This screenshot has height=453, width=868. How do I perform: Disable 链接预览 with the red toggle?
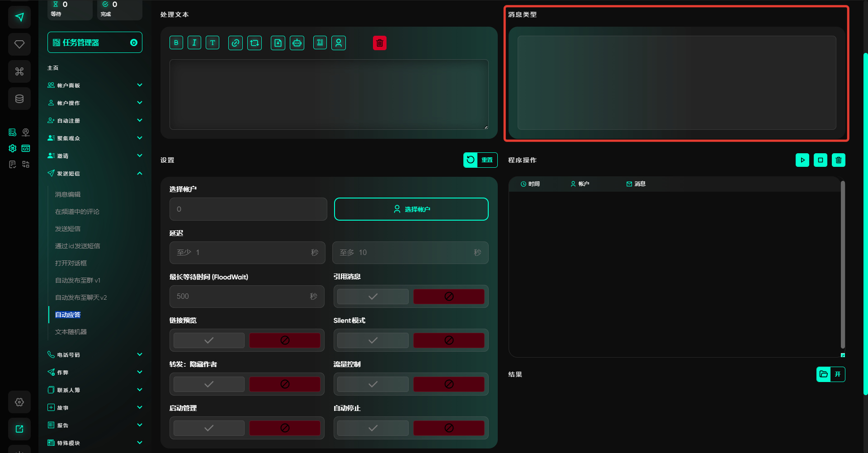[x=285, y=340]
